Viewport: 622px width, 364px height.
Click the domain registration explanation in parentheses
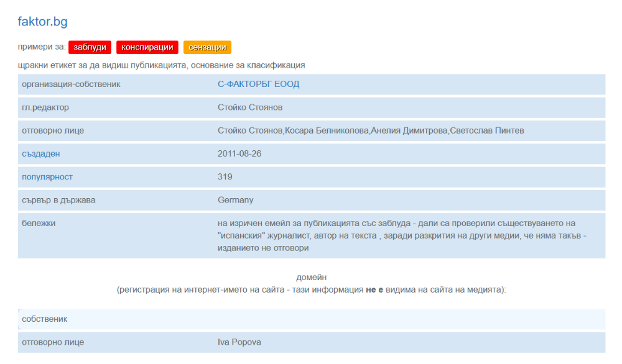pyautogui.click(x=312, y=290)
